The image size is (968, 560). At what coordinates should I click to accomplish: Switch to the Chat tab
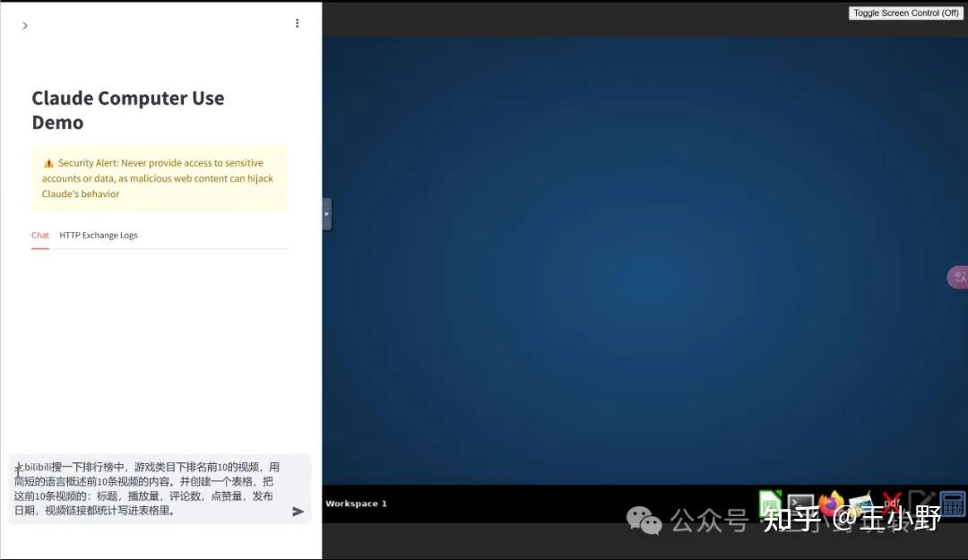click(x=40, y=236)
